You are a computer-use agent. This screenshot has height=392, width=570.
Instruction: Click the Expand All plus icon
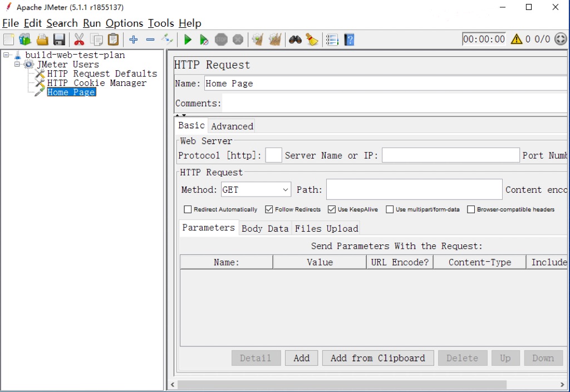pyautogui.click(x=134, y=40)
